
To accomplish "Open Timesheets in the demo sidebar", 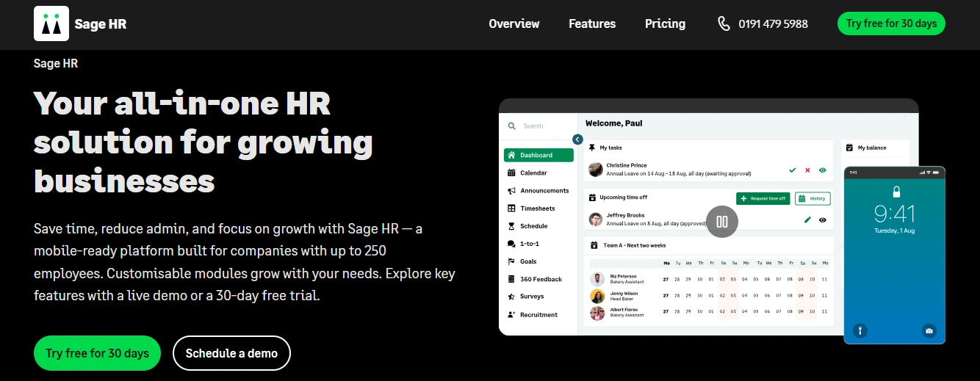I will pos(532,208).
